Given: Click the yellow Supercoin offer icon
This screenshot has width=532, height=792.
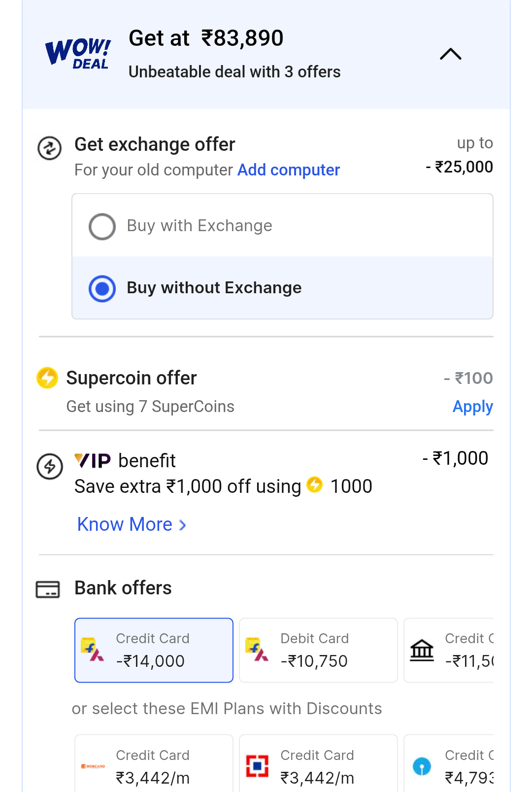Looking at the screenshot, I should [x=47, y=378].
